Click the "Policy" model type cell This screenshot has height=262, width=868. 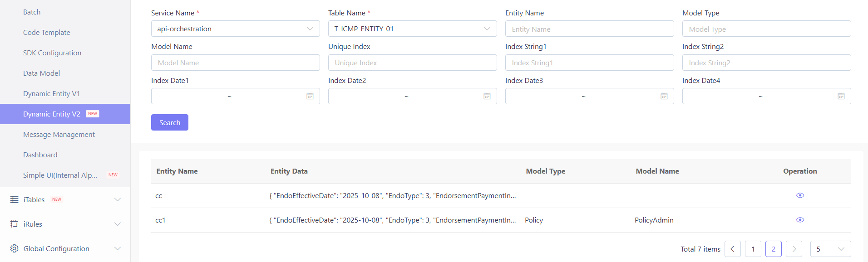pyautogui.click(x=534, y=220)
